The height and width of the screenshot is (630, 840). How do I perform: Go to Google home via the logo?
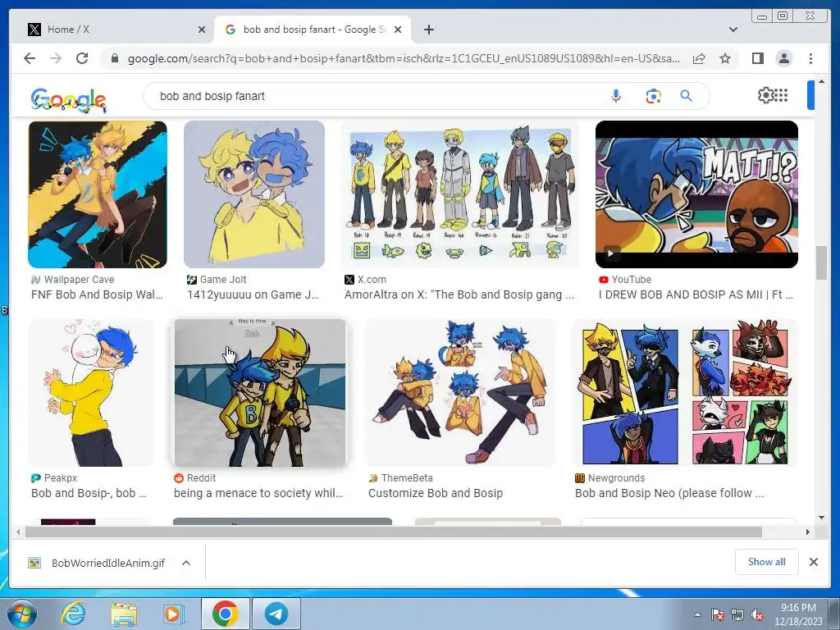[x=69, y=99]
